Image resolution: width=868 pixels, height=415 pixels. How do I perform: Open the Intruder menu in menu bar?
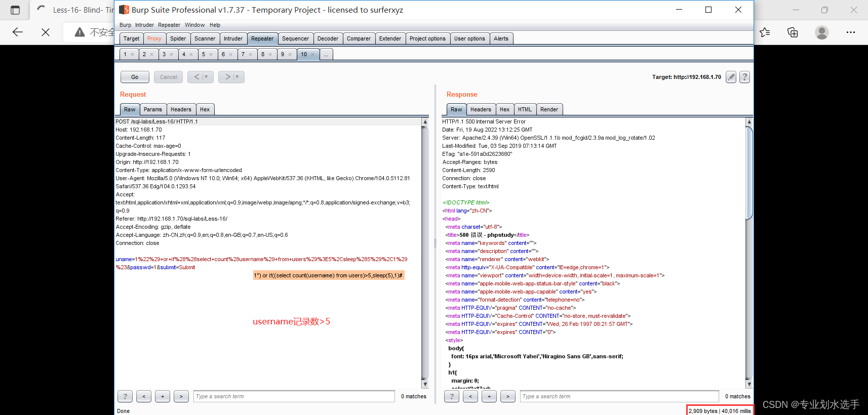(x=144, y=25)
